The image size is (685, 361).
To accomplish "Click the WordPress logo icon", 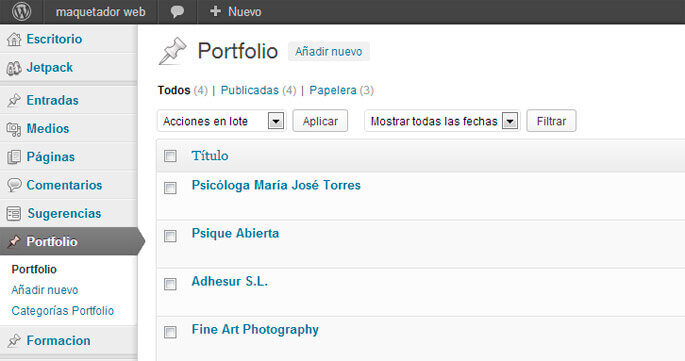I will pos(21,11).
